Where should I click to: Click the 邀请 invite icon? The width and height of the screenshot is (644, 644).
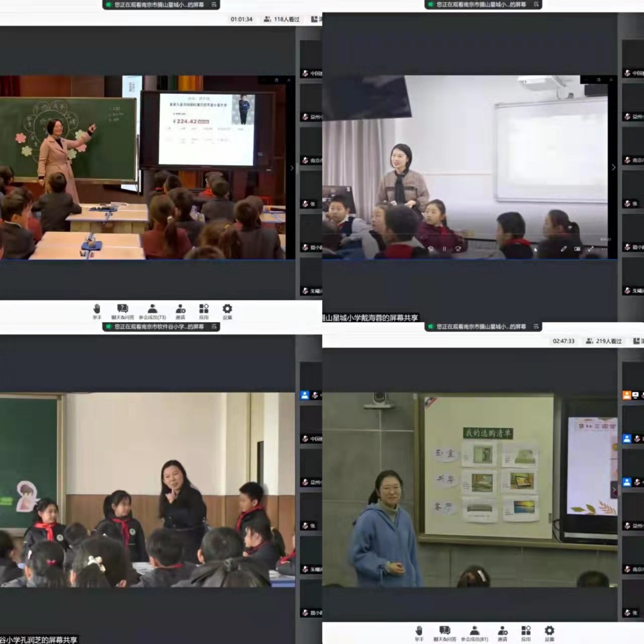[x=181, y=309]
